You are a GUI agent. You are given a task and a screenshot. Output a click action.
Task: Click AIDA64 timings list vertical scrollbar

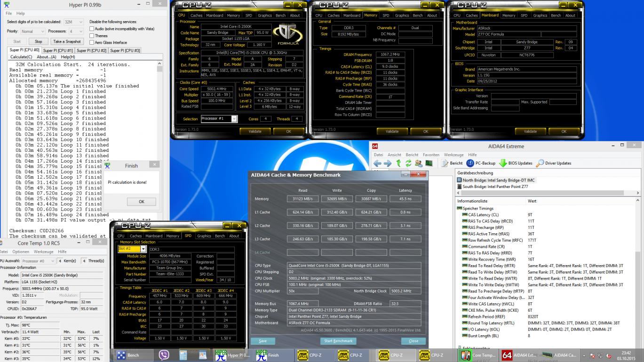(638, 273)
